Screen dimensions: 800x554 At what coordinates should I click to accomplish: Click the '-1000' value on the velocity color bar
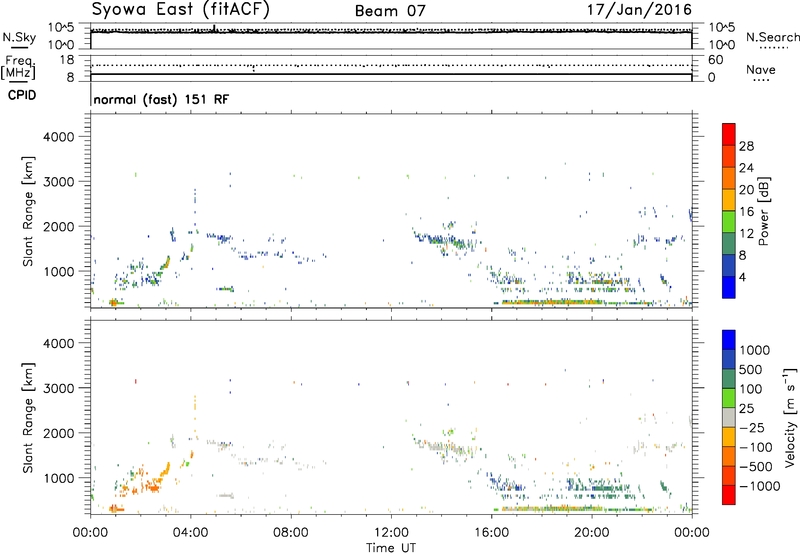tap(759, 486)
